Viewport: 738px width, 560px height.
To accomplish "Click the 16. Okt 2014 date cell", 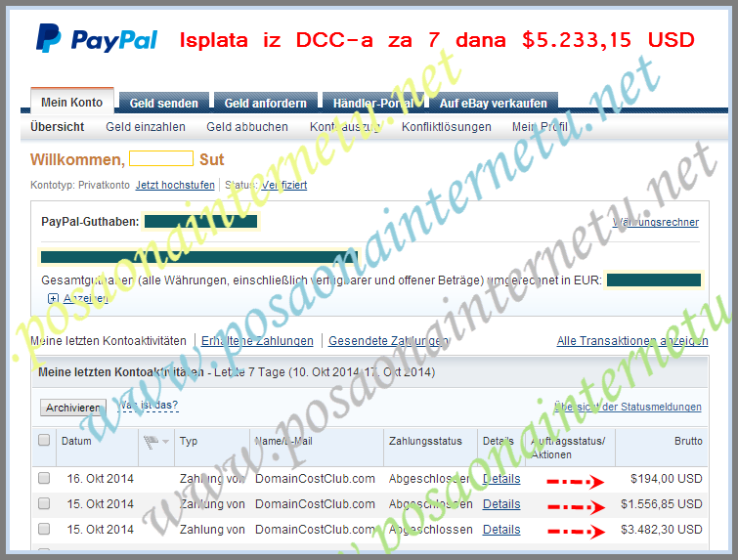I will coord(101,479).
